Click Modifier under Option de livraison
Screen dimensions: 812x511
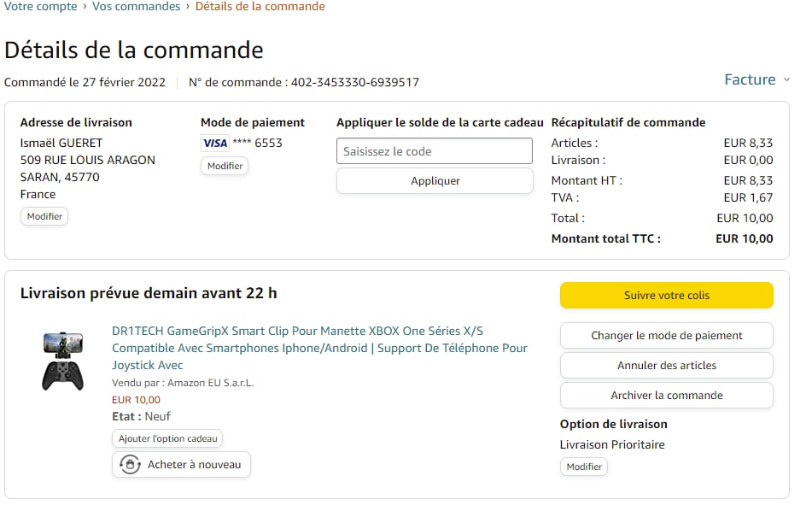tap(584, 467)
